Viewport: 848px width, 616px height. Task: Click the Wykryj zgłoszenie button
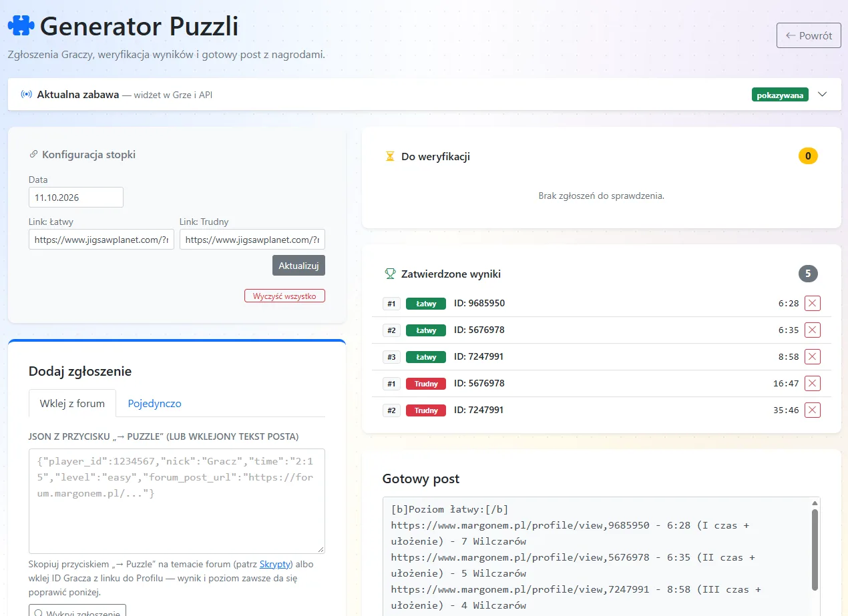[x=77, y=610]
